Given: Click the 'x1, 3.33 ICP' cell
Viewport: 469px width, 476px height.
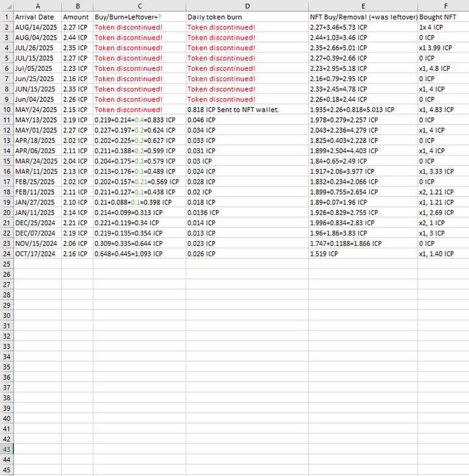Looking at the screenshot, I should (x=443, y=171).
